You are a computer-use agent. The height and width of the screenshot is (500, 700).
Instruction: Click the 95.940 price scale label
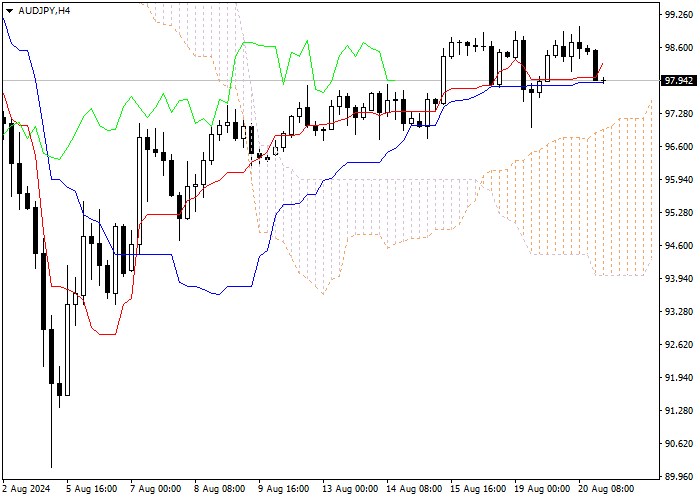point(679,179)
